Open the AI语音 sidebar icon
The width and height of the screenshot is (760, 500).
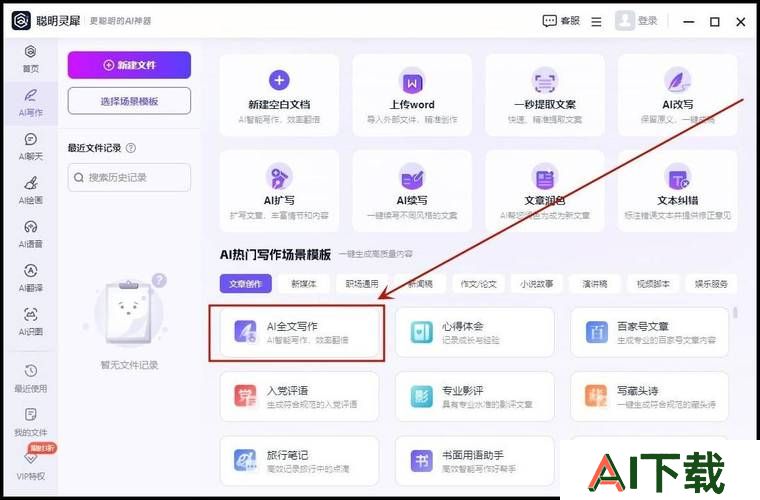(31, 227)
